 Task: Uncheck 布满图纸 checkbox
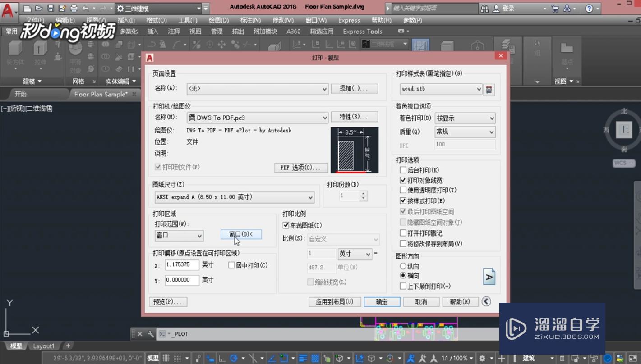pos(286,225)
